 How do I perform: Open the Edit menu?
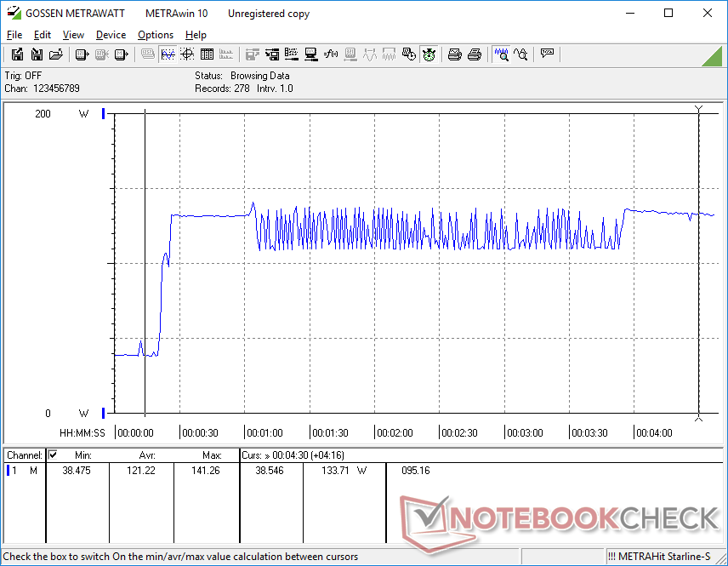tap(43, 35)
